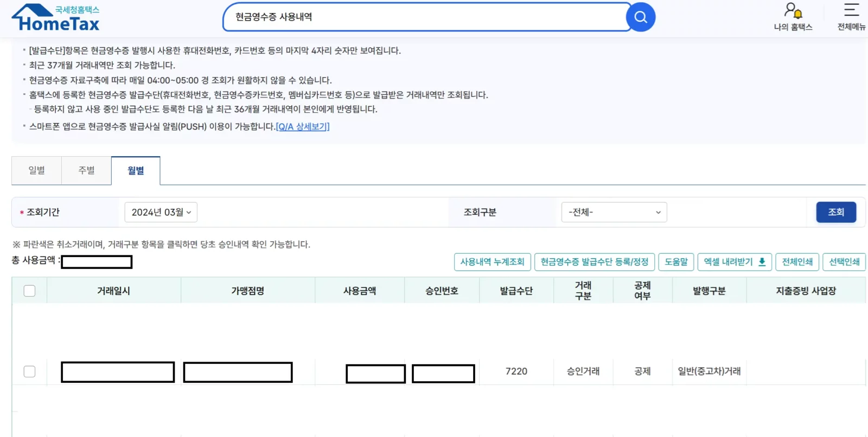Switch to the 주별 tab
Screen dimensions: 868x437
pyautogui.click(x=87, y=170)
